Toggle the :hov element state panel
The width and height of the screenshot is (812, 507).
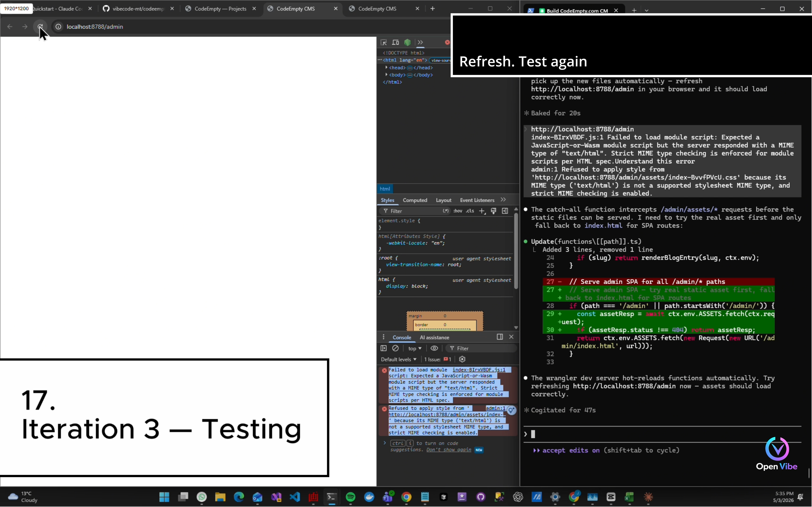458,211
